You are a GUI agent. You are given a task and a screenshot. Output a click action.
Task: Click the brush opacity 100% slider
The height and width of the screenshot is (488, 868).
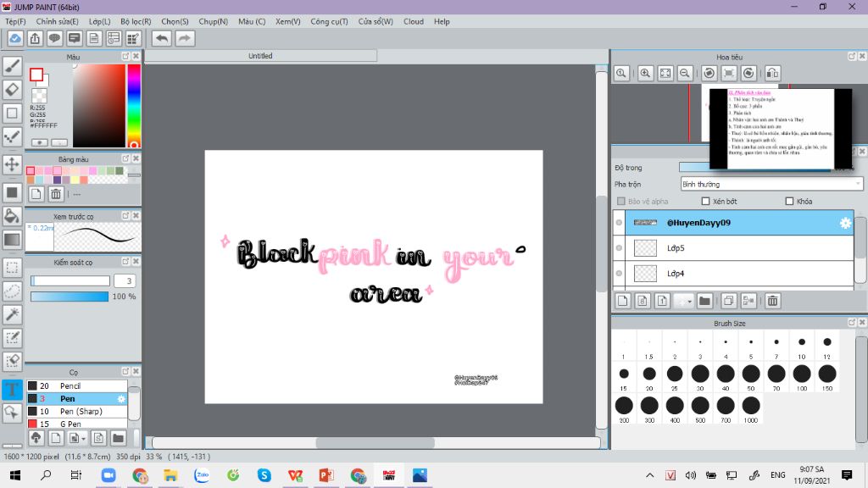coord(70,297)
